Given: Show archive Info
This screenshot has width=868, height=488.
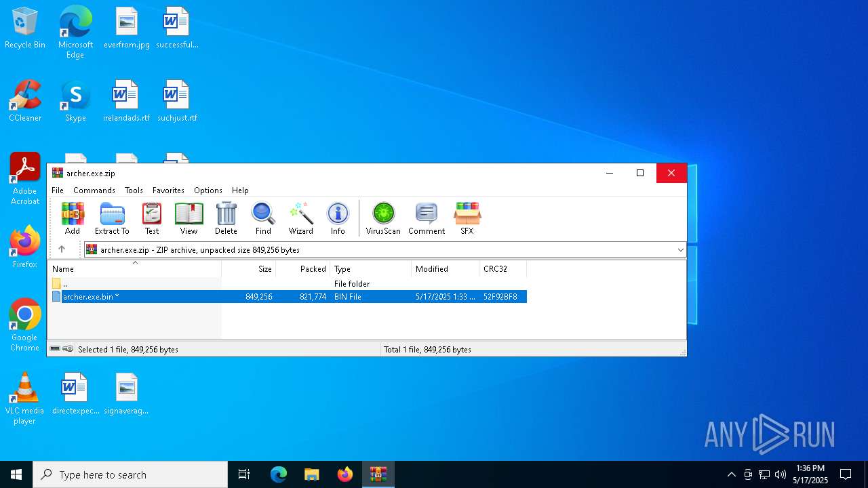Looking at the screenshot, I should 338,218.
